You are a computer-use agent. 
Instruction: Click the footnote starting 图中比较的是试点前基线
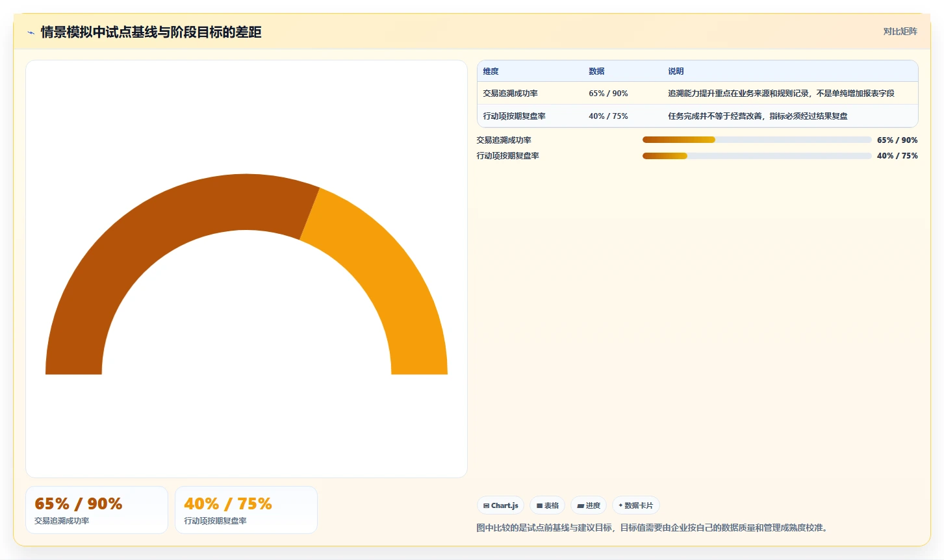(x=654, y=528)
